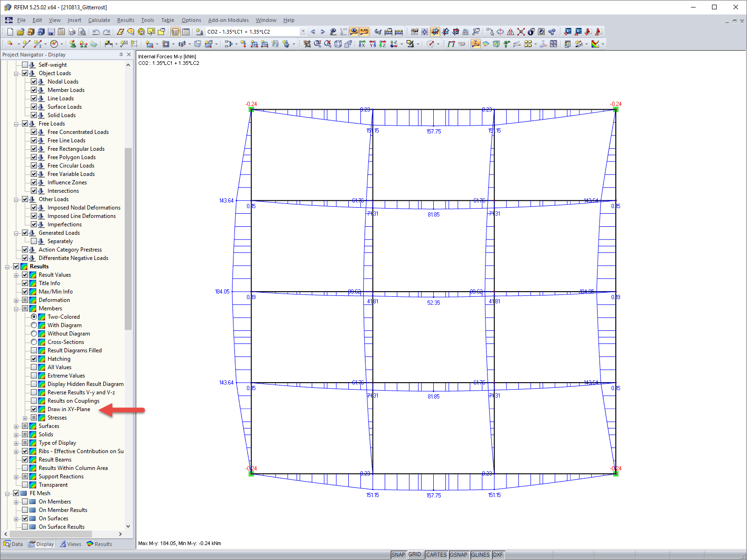
Task: Open the Results menu
Action: point(126,20)
